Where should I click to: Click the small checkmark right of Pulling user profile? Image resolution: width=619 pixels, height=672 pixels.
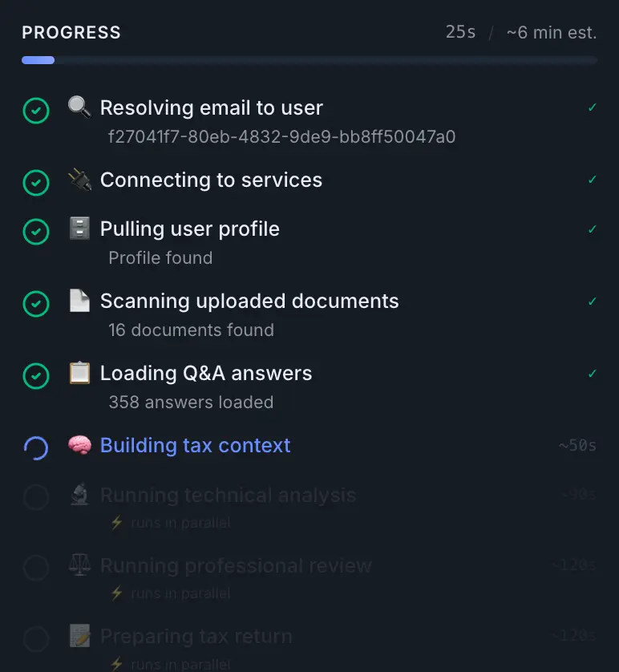593,229
